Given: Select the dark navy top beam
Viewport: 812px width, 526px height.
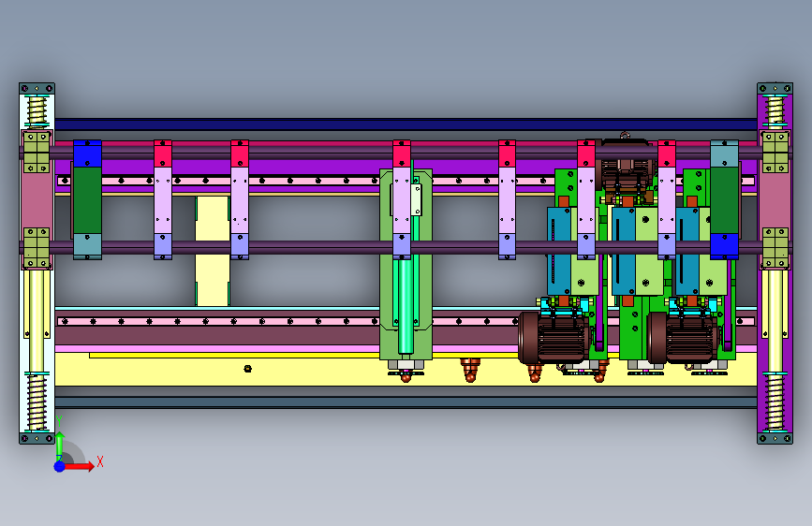Looking at the screenshot, I should [x=406, y=124].
